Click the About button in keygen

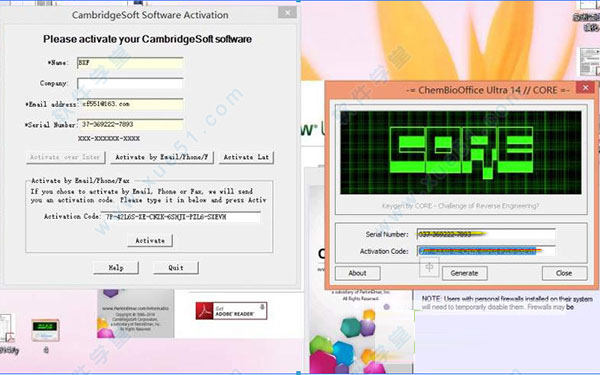tap(357, 273)
